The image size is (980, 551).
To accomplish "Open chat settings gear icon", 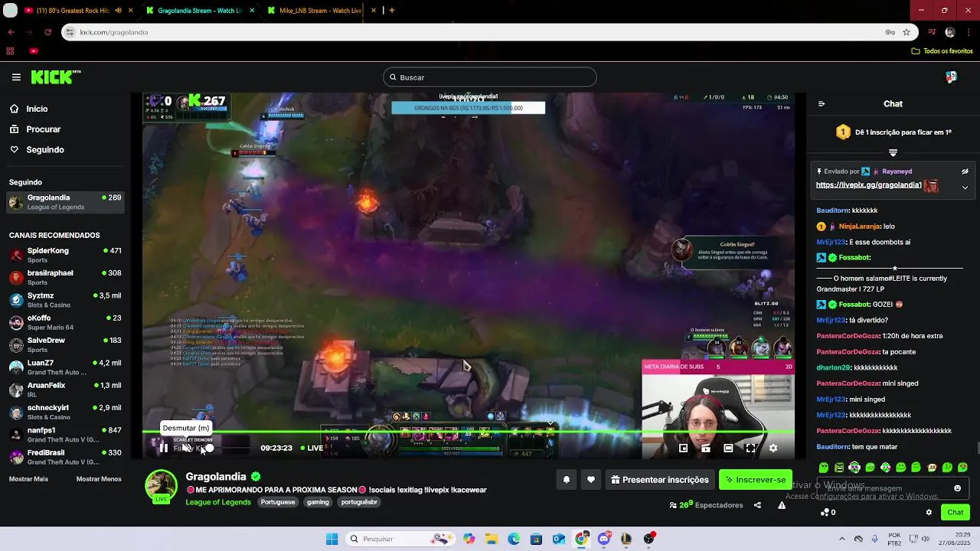I will (x=929, y=512).
